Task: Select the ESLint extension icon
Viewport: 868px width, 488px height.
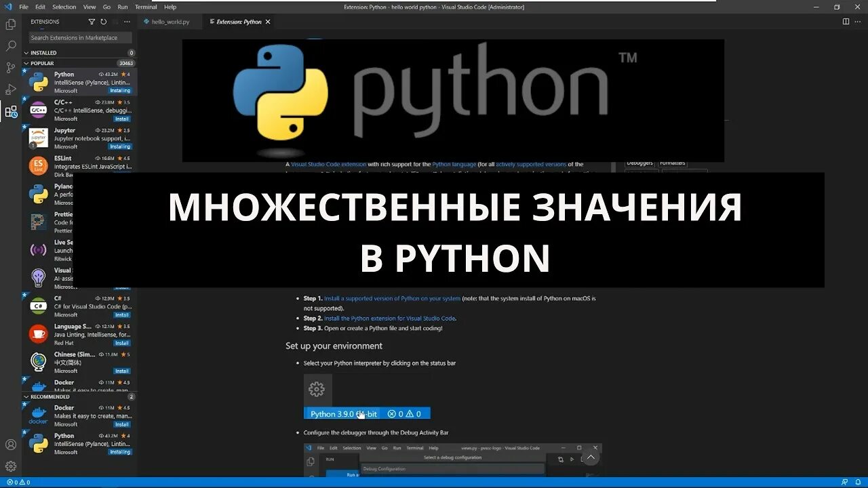Action: tap(39, 166)
